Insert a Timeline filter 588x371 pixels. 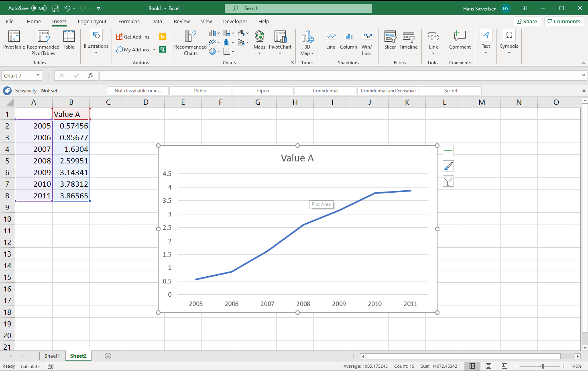[409, 40]
